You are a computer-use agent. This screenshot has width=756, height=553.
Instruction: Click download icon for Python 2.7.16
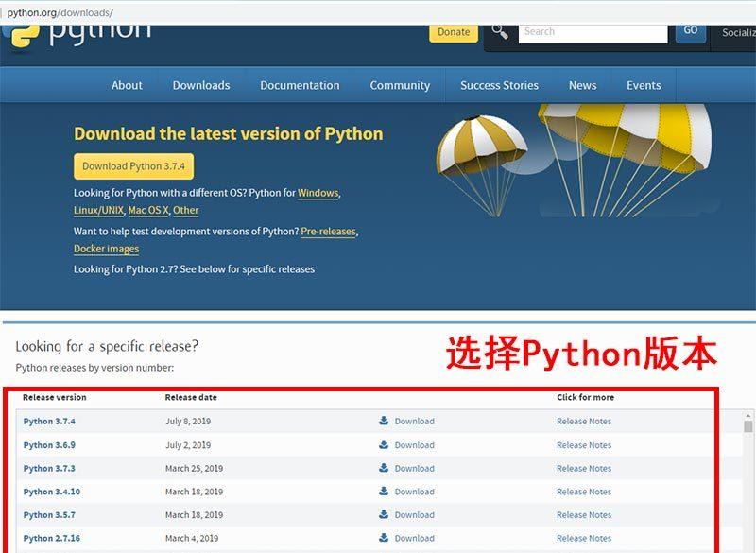tap(384, 538)
